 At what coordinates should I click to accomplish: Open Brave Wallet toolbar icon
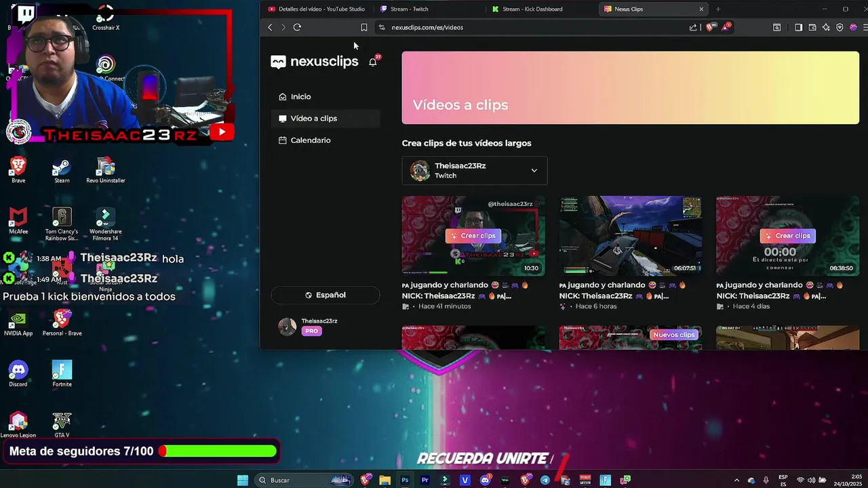[x=812, y=27]
